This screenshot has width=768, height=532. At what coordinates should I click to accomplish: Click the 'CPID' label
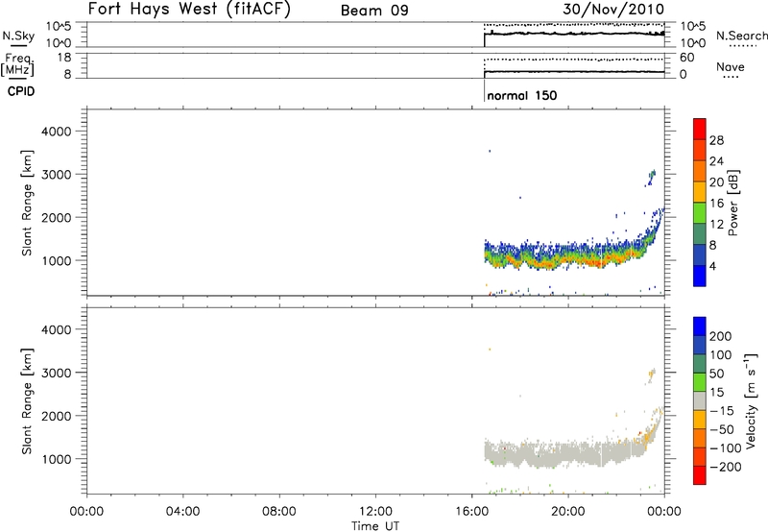[x=21, y=91]
